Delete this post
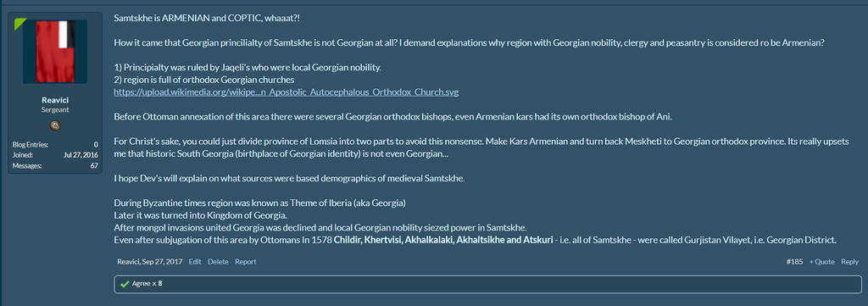The width and height of the screenshot is (868, 306). [218, 262]
